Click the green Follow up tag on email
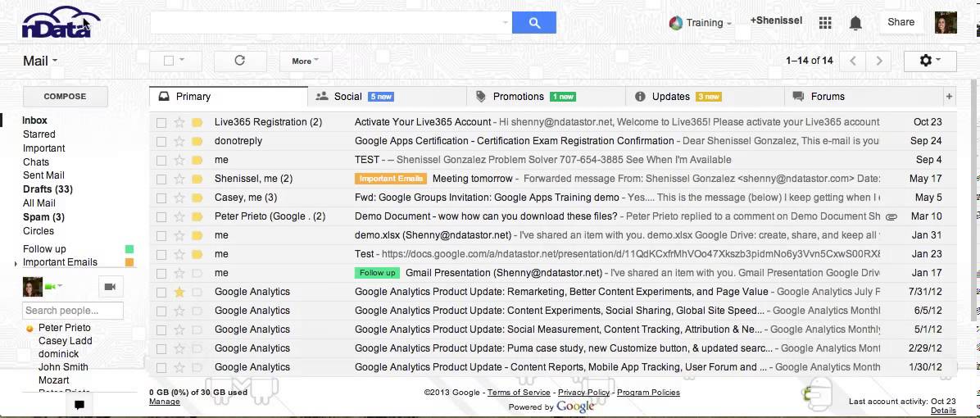 (377, 273)
